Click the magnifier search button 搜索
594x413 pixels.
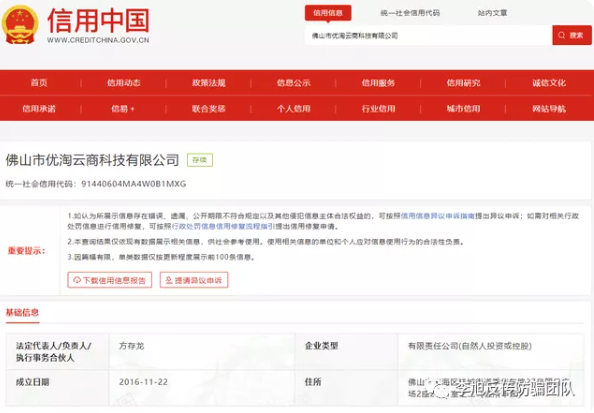pos(572,35)
